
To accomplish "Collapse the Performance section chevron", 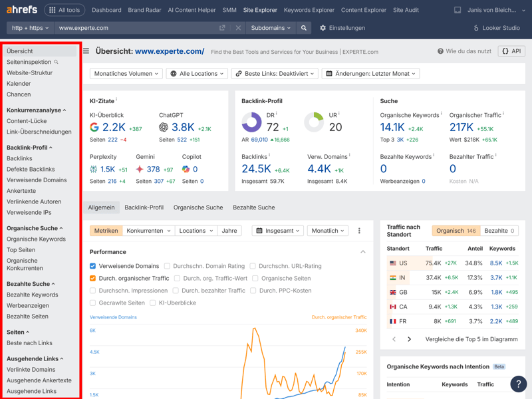I will 362,252.
